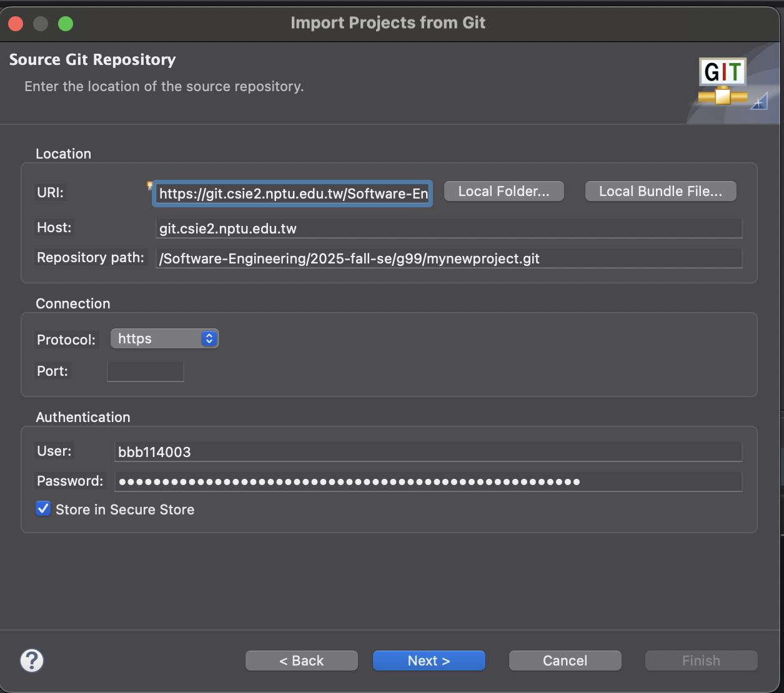Select the Repository path field
Viewport: 784px width, 693px height.
tap(448, 258)
